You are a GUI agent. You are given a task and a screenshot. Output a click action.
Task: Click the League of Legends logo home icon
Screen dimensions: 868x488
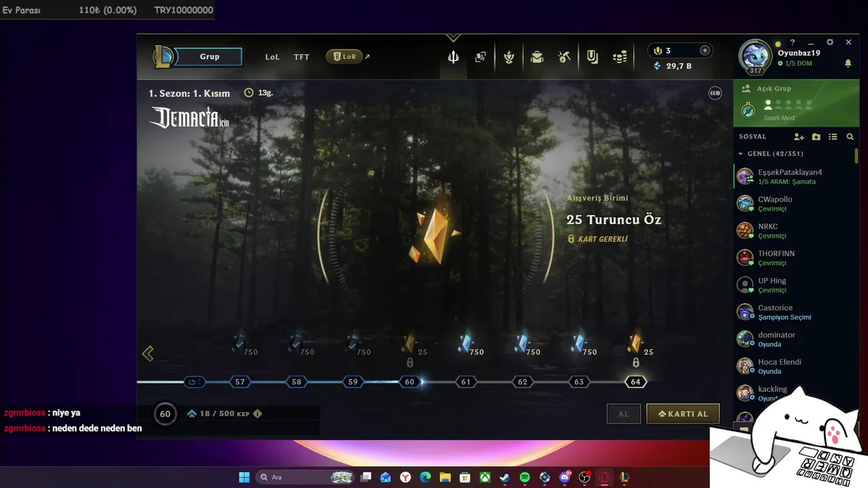click(x=163, y=56)
